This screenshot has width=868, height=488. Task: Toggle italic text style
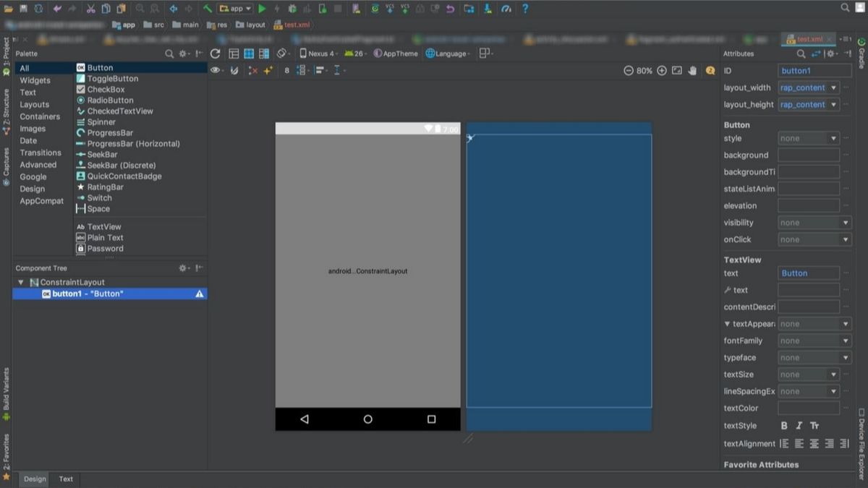coord(799,426)
